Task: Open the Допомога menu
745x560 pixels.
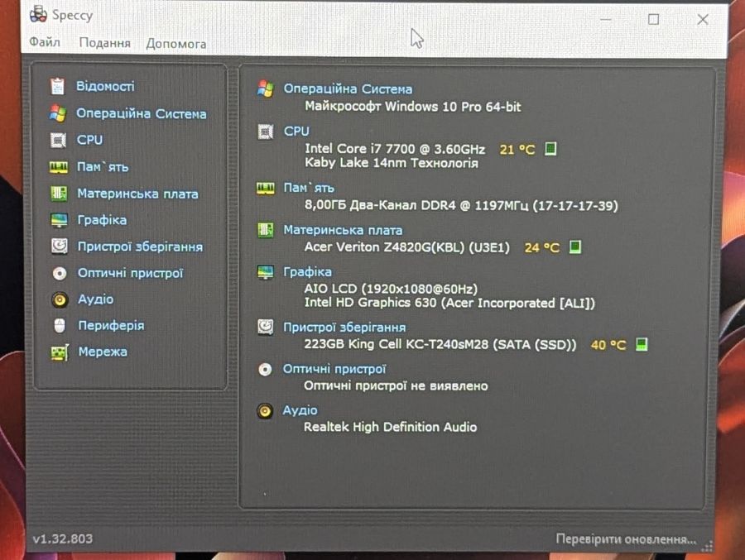Action: tap(175, 44)
